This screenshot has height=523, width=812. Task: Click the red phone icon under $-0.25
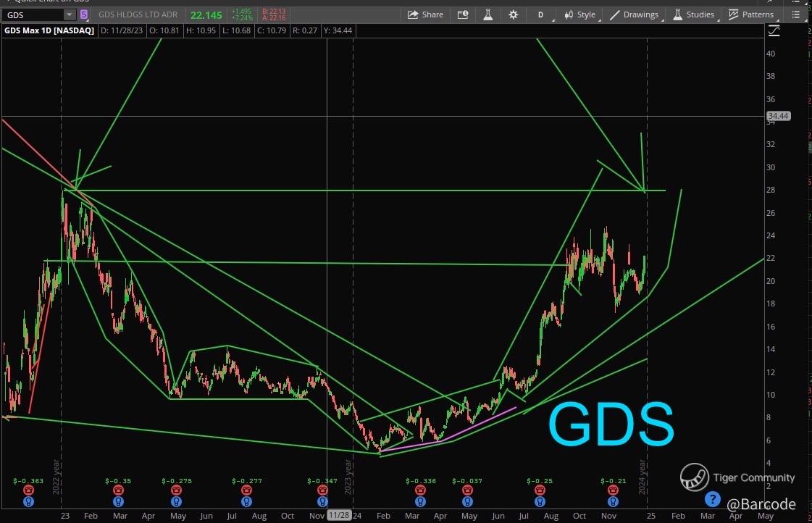pos(540,490)
